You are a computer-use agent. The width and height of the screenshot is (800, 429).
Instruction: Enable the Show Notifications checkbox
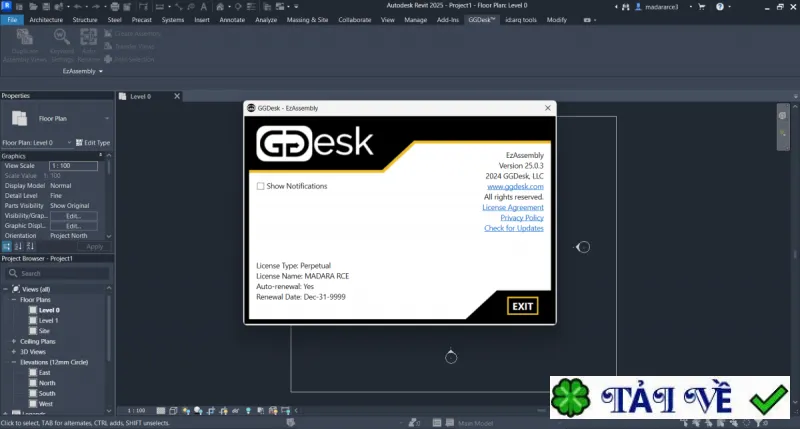(260, 186)
